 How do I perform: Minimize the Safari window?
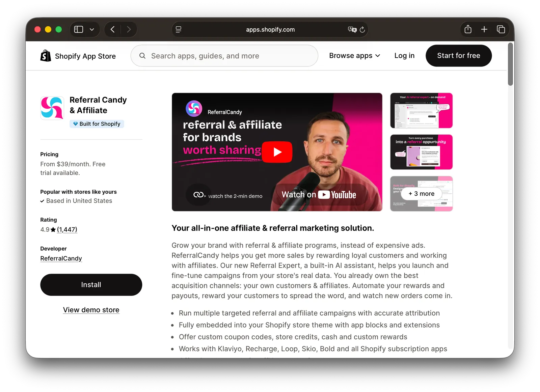pyautogui.click(x=48, y=29)
